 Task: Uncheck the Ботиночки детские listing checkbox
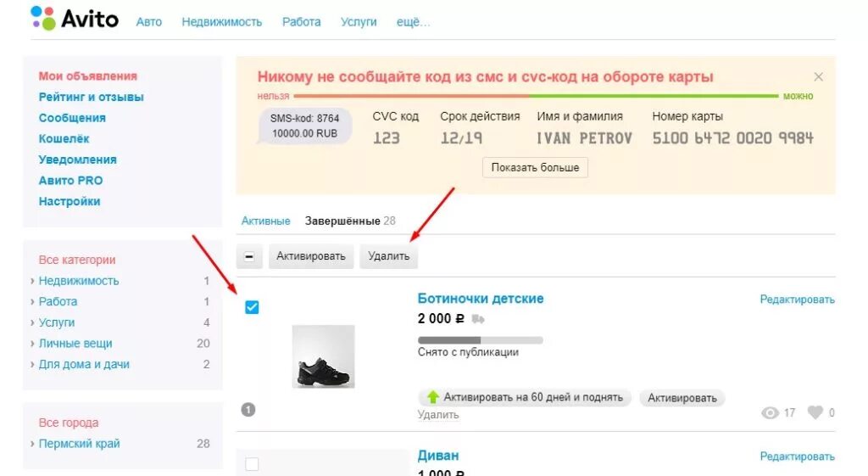[252, 307]
